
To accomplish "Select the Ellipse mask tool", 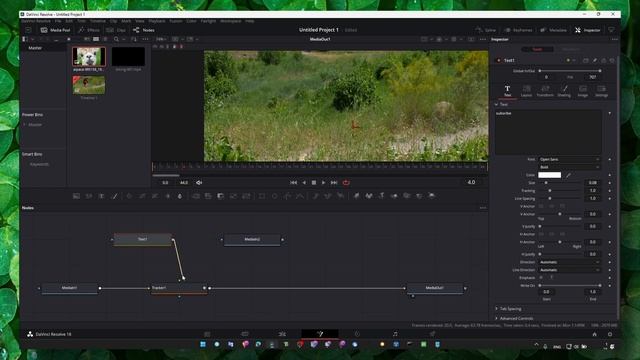I will click(274, 196).
